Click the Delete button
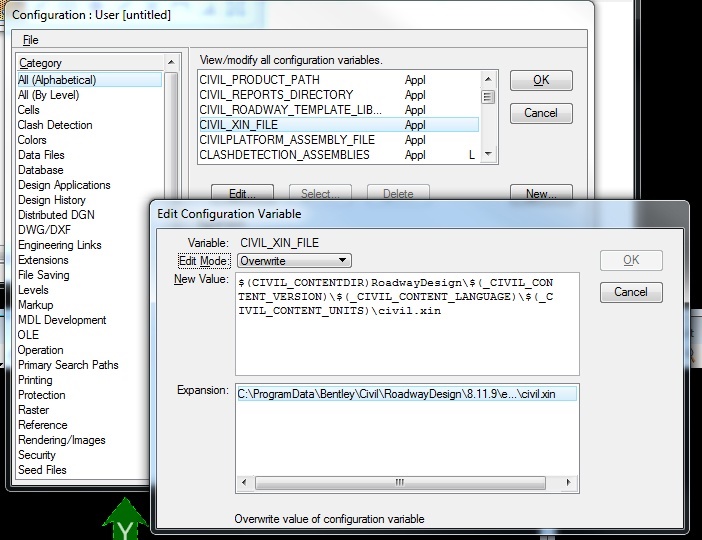 pyautogui.click(x=398, y=193)
